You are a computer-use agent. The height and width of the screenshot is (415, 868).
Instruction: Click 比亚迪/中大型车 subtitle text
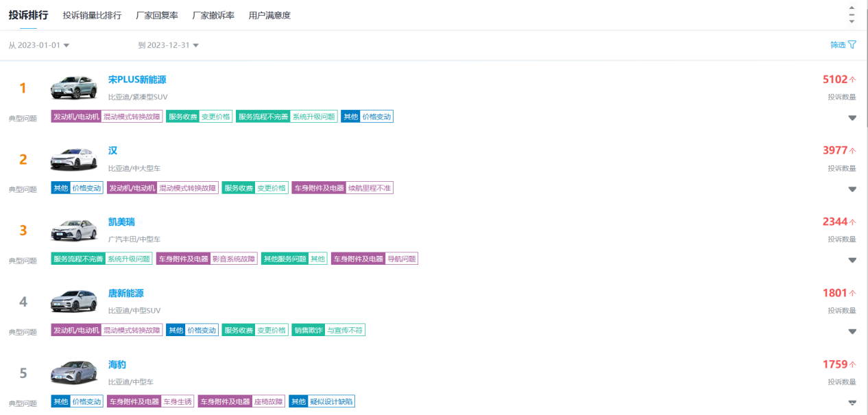134,169
